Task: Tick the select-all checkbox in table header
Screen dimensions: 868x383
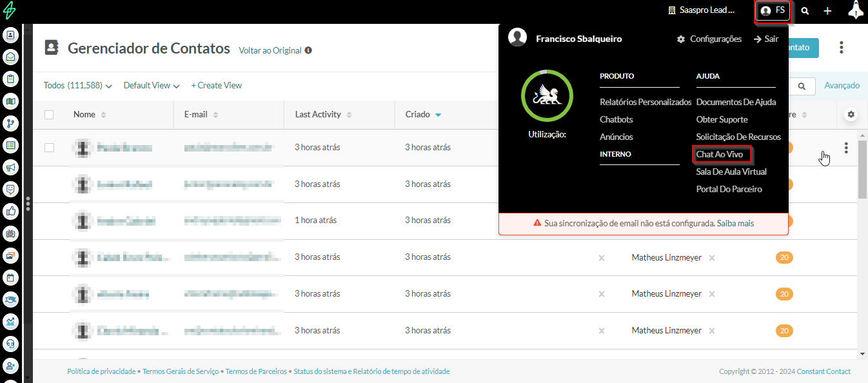Action: pos(49,115)
